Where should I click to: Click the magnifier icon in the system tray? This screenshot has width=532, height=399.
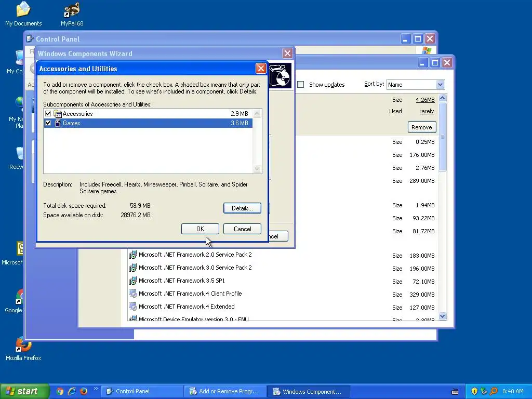tap(494, 391)
